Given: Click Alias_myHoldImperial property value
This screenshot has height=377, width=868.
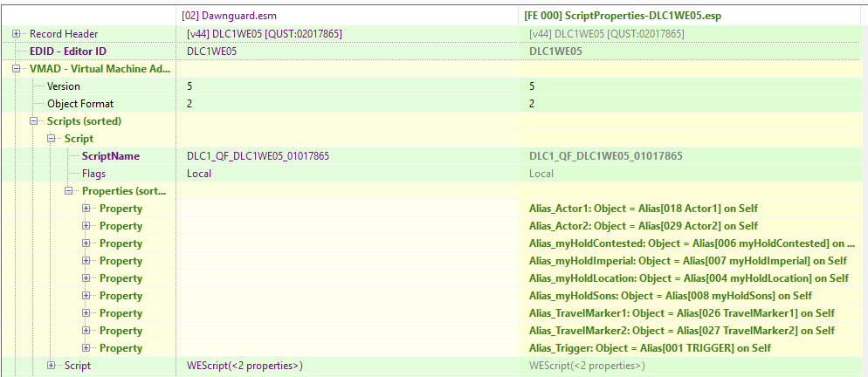Looking at the screenshot, I should pos(688,261).
